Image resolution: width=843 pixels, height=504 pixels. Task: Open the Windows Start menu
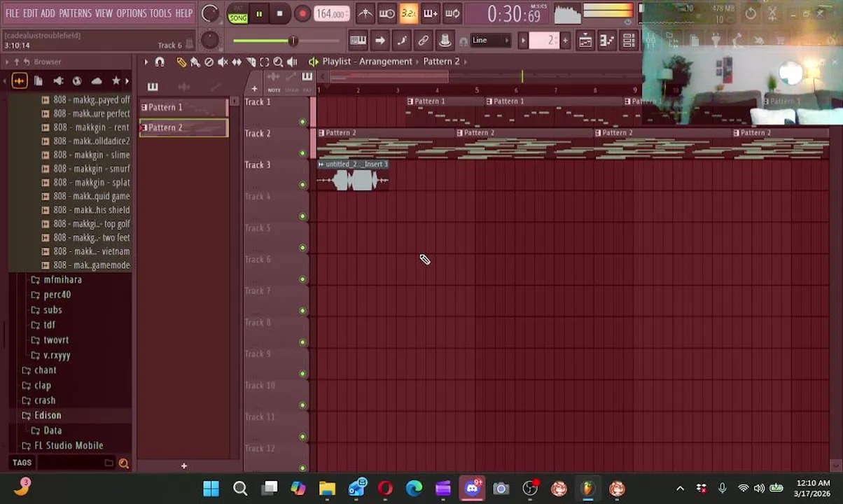click(x=211, y=488)
